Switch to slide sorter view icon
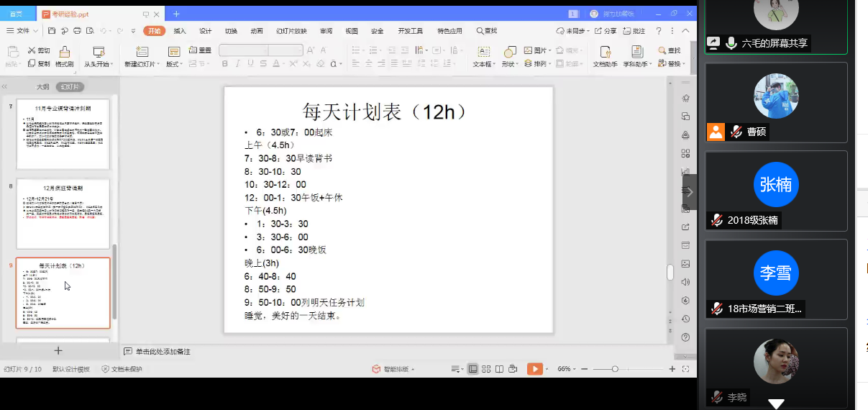The height and width of the screenshot is (410, 868). [486, 369]
